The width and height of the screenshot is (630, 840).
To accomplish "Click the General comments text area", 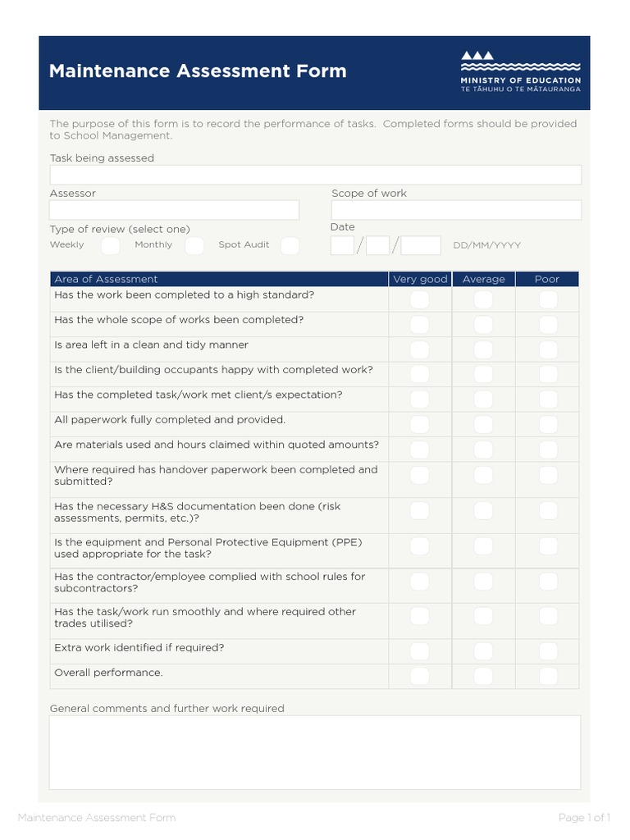I will pyautogui.click(x=315, y=751).
